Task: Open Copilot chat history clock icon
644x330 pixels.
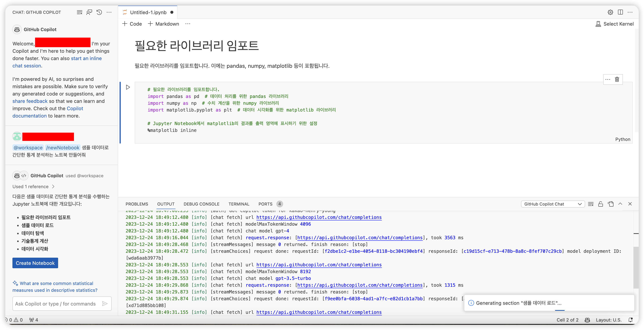Action: point(99,12)
